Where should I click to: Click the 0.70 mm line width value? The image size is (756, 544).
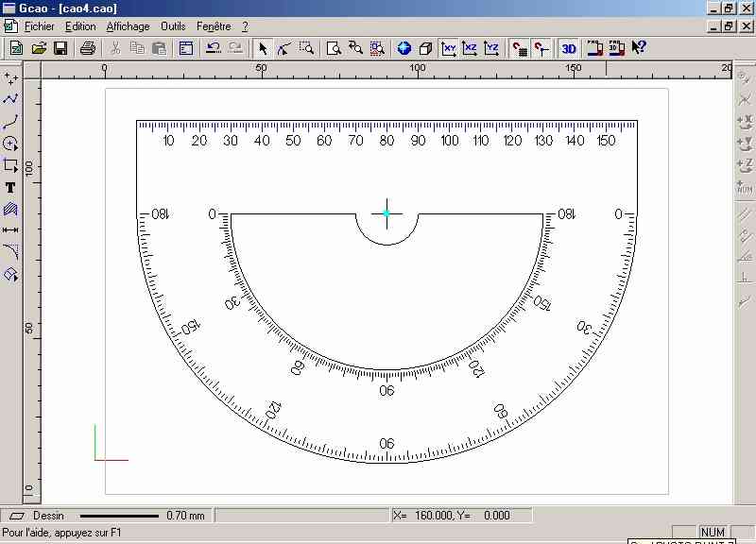point(185,516)
